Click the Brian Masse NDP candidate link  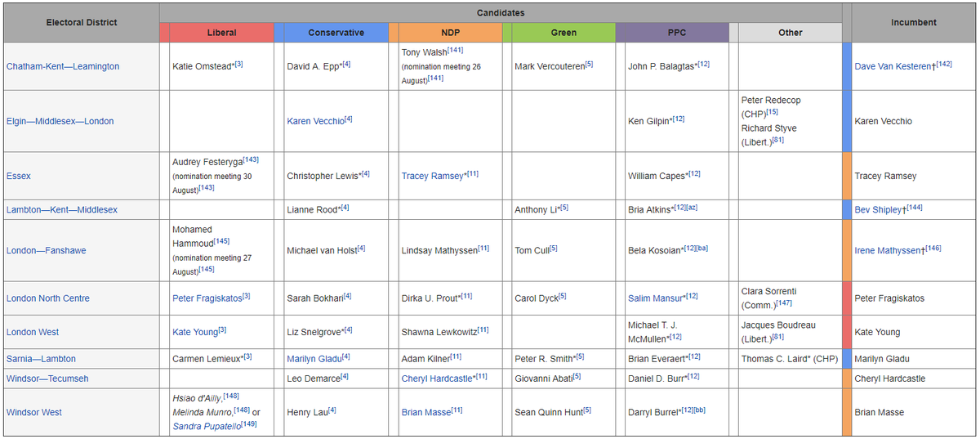click(426, 412)
